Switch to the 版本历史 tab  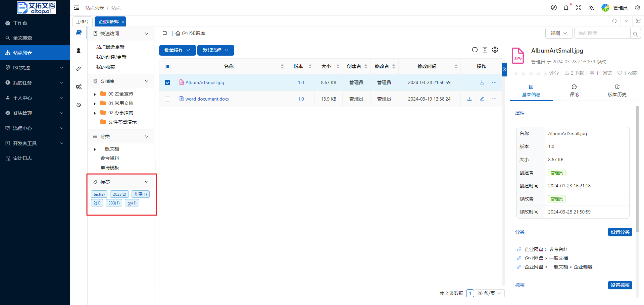[x=617, y=90]
